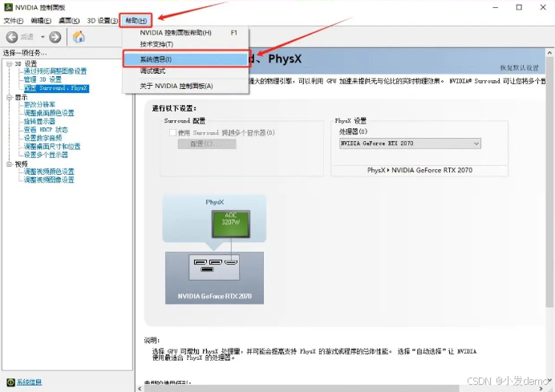This screenshot has height=392, width=555.
Task: Open the PhysX 处理器 dropdown
Action: click(x=410, y=143)
